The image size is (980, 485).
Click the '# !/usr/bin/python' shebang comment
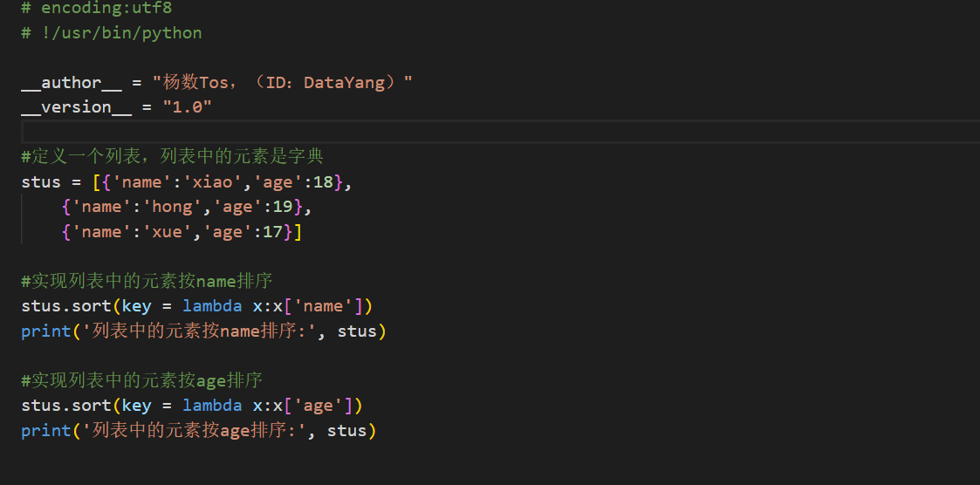tap(112, 32)
